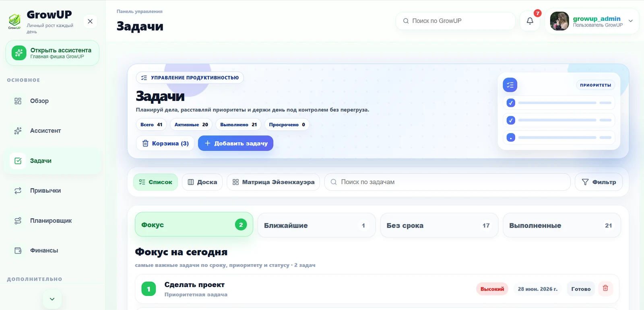
Task: Toggle the first checkbox in the priorities card
Action: pyautogui.click(x=511, y=103)
